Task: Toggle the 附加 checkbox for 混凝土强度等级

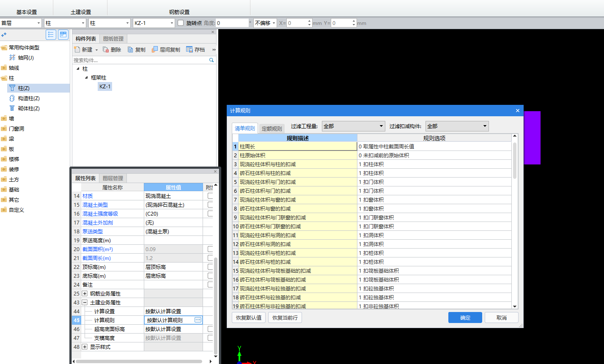Action: (210, 213)
